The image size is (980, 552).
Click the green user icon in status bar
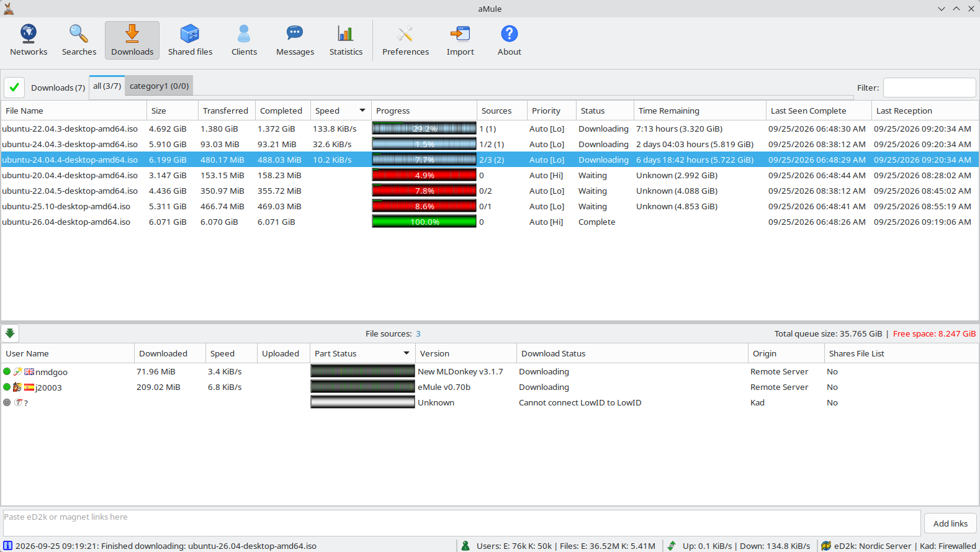pos(465,546)
